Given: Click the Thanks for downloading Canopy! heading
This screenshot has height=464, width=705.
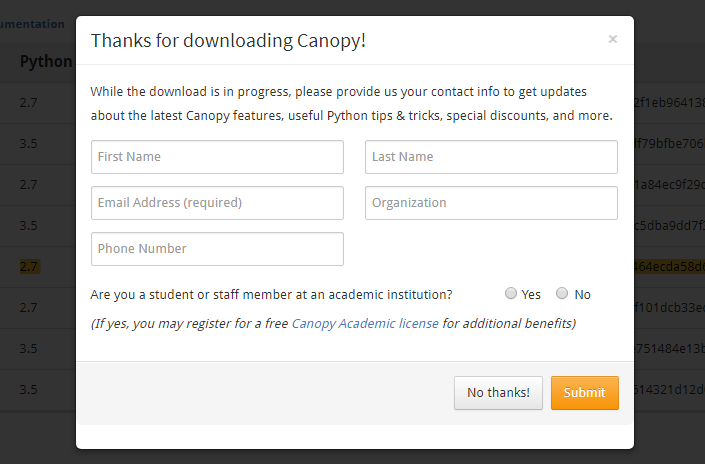Looking at the screenshot, I should tap(228, 40).
